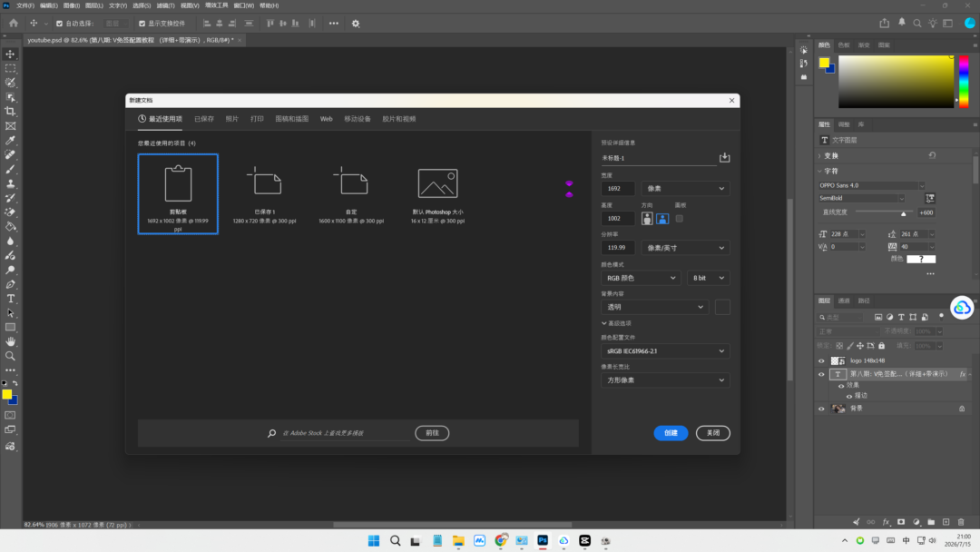Open the 透明 background contents dropdown
Viewport: 980px width, 552px height.
click(654, 307)
